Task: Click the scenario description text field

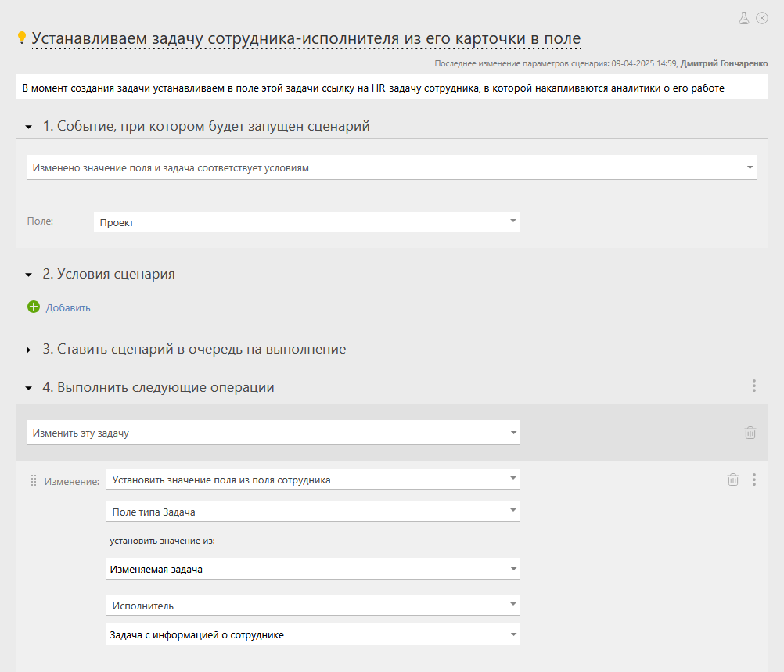Action: pyautogui.click(x=391, y=87)
